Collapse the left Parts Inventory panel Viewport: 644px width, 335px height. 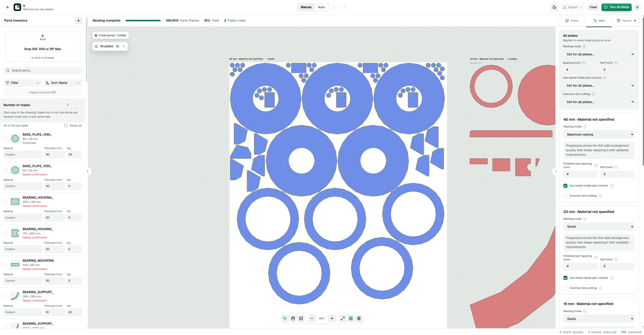point(88,171)
